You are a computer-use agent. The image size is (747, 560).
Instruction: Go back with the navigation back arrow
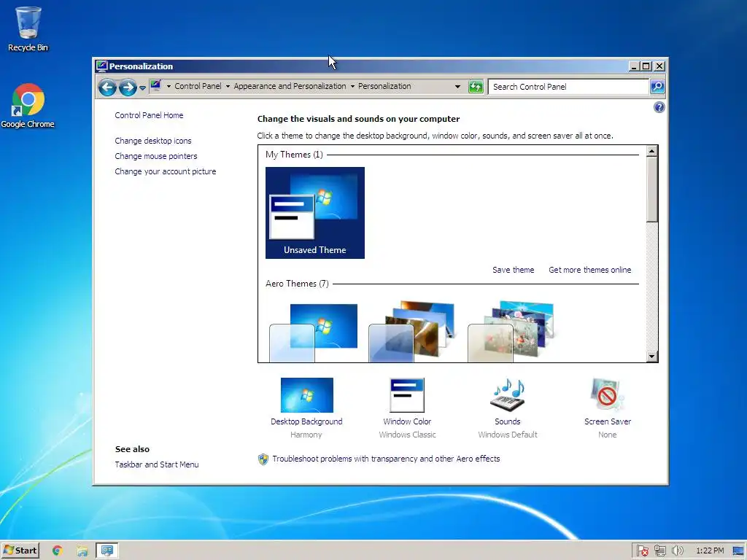tap(107, 87)
